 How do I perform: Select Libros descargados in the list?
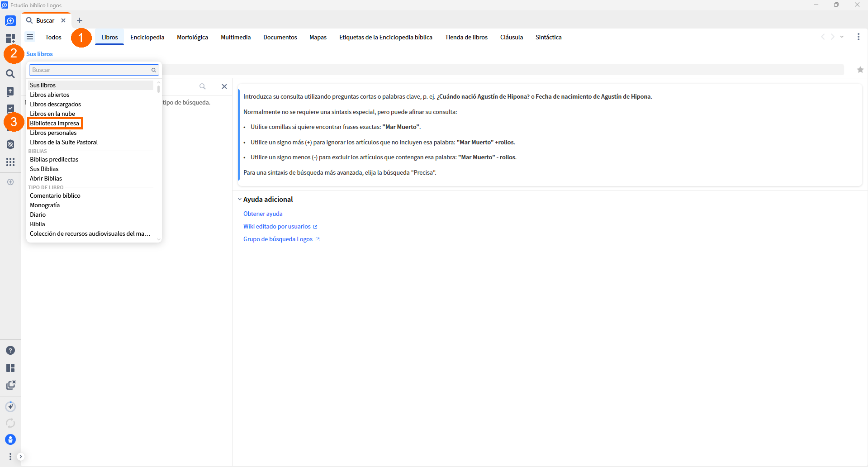pos(90,104)
